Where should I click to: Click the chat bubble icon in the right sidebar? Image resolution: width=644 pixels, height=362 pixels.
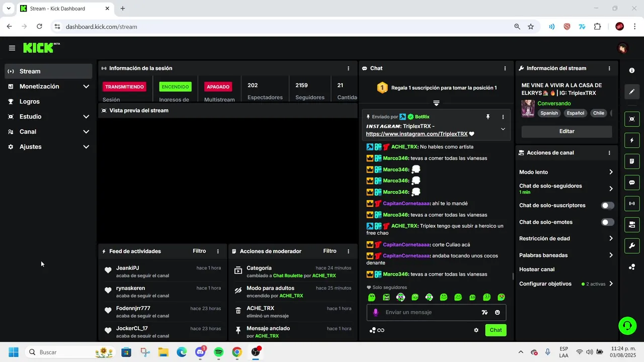click(x=632, y=183)
